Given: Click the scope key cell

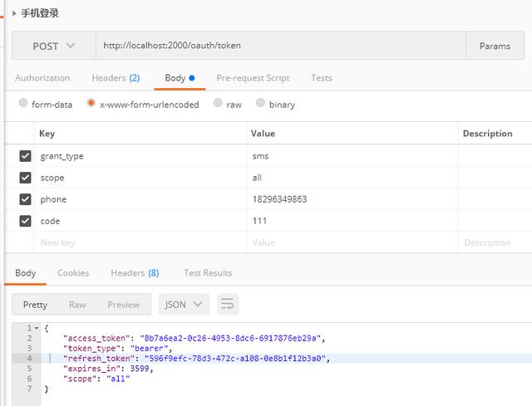Looking at the screenshot, I should [140, 178].
